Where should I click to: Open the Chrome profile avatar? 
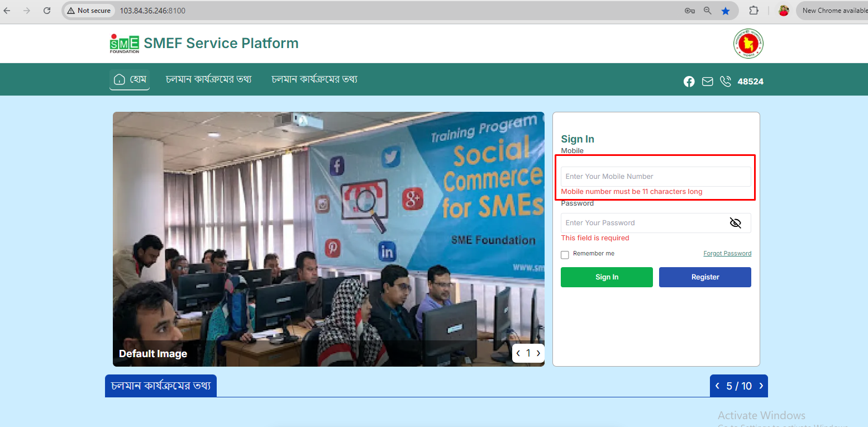784,11
